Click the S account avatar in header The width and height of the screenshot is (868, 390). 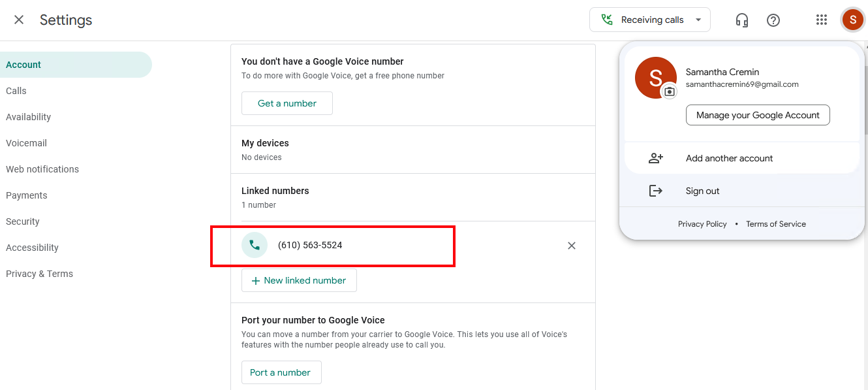coord(852,20)
